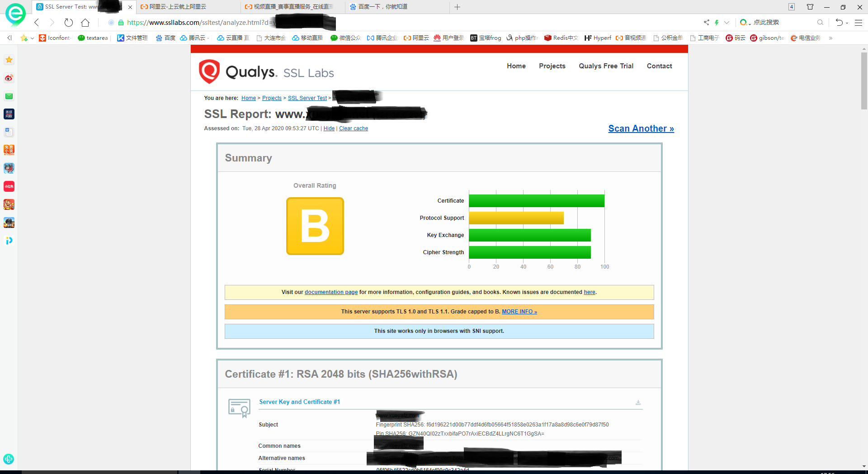The width and height of the screenshot is (868, 474).
Task: Click the overall rating B grade badge
Action: point(315,226)
